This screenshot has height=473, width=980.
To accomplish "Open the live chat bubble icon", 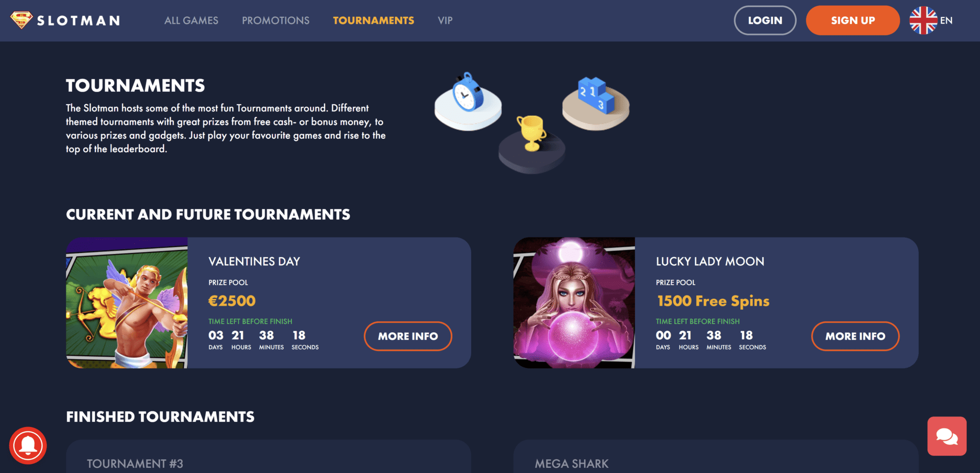I will point(947,436).
